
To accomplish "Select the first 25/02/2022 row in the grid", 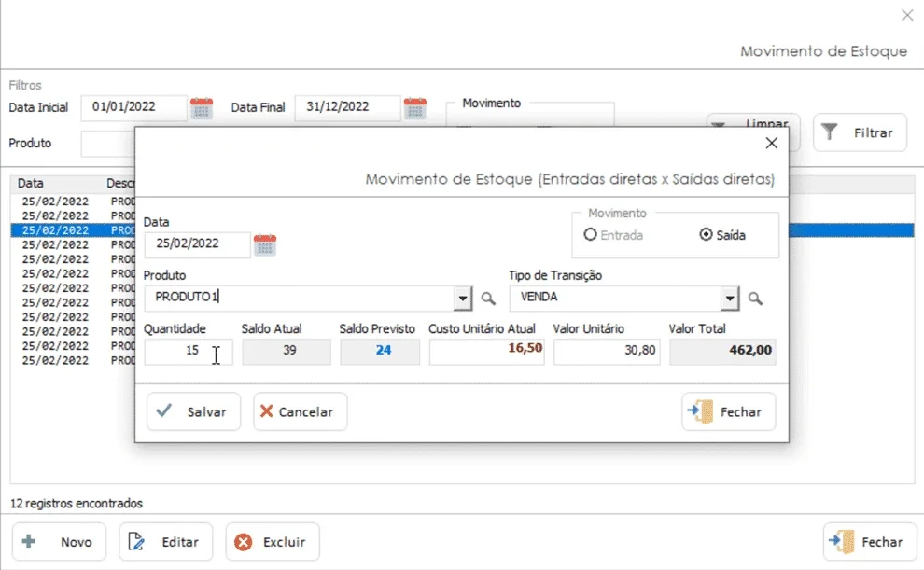I will pyautogui.click(x=73, y=202).
